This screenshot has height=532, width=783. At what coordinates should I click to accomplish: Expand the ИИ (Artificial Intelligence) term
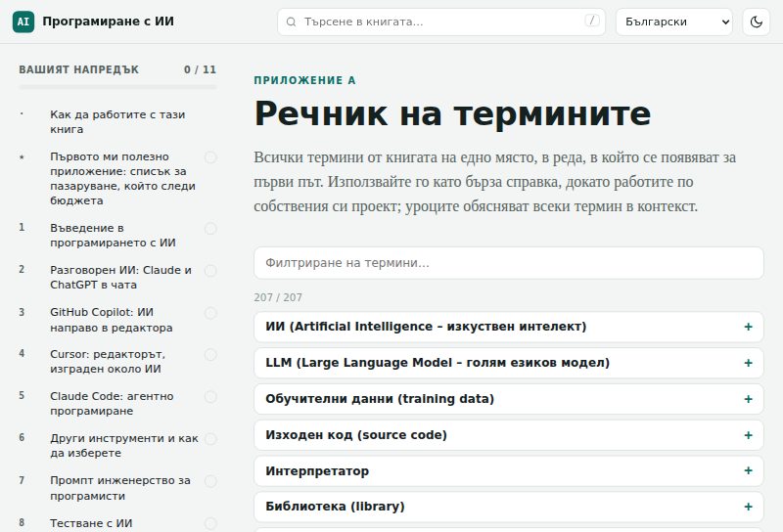(508, 327)
